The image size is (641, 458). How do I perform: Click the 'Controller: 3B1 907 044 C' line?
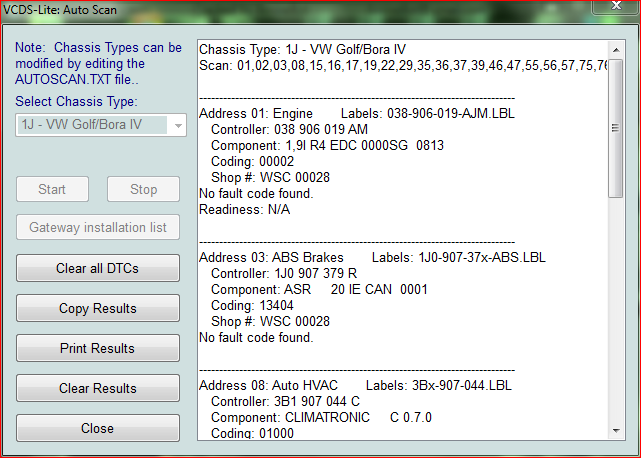(285, 401)
